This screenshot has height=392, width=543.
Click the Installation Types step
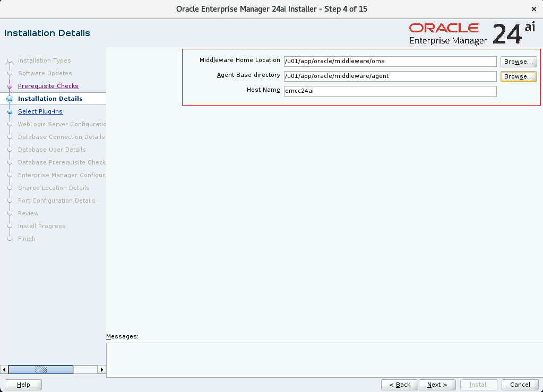pyautogui.click(x=45, y=60)
